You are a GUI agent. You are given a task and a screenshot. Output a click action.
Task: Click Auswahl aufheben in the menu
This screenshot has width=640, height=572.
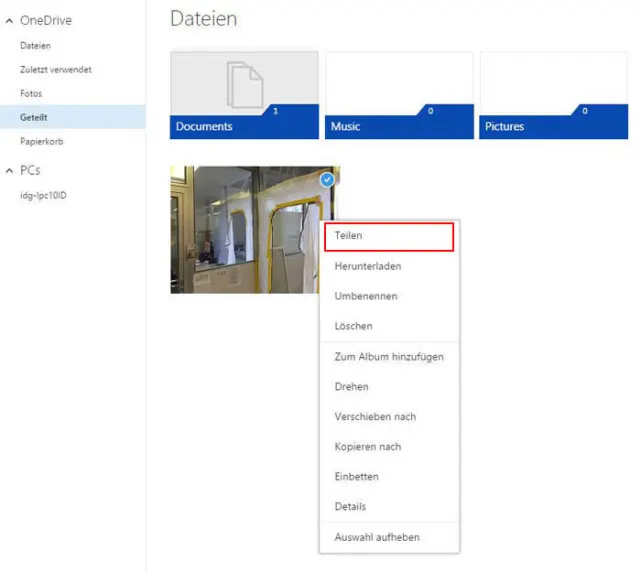(389, 537)
